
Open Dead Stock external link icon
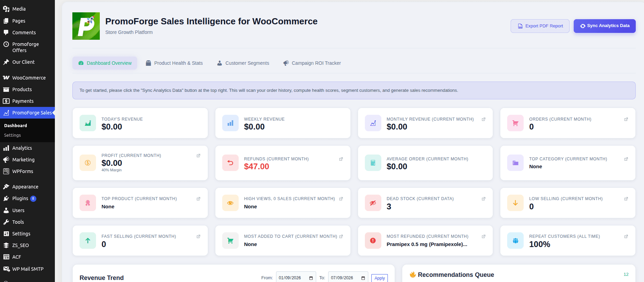click(x=484, y=199)
